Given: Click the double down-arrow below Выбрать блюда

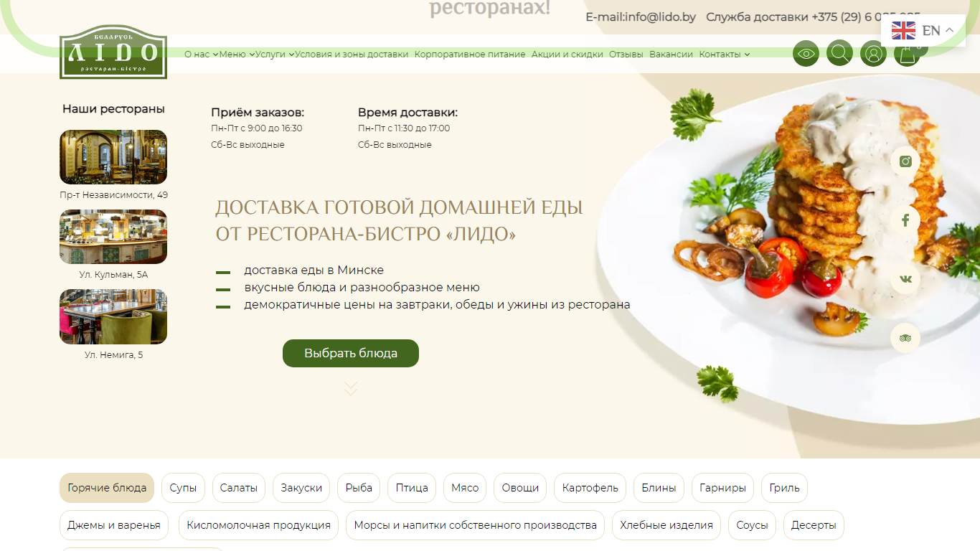Looking at the screenshot, I should coord(350,389).
